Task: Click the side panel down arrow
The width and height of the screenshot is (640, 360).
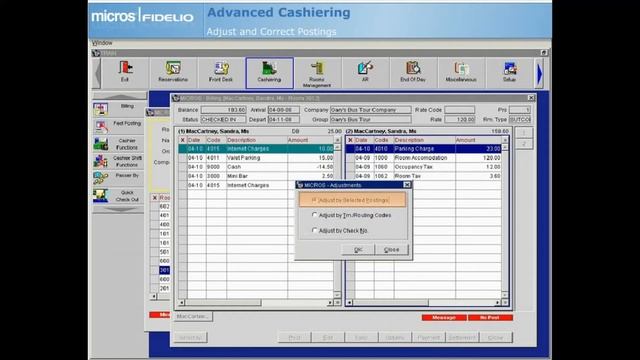Action: coord(120,210)
